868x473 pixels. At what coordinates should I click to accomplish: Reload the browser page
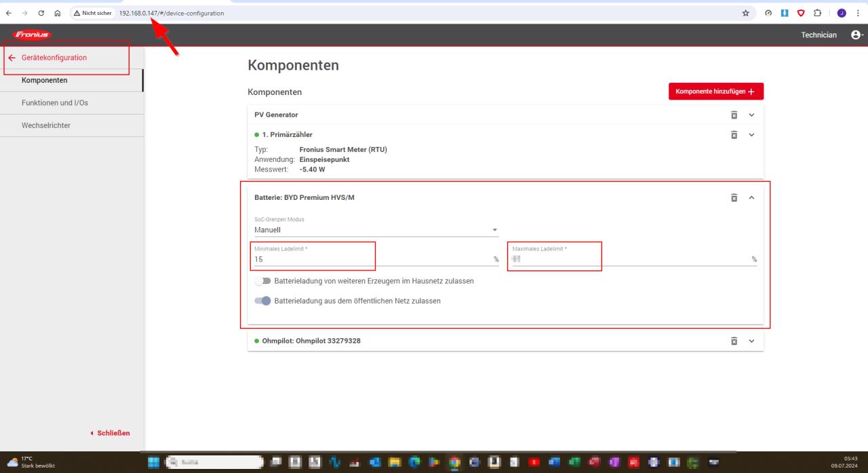click(x=42, y=12)
